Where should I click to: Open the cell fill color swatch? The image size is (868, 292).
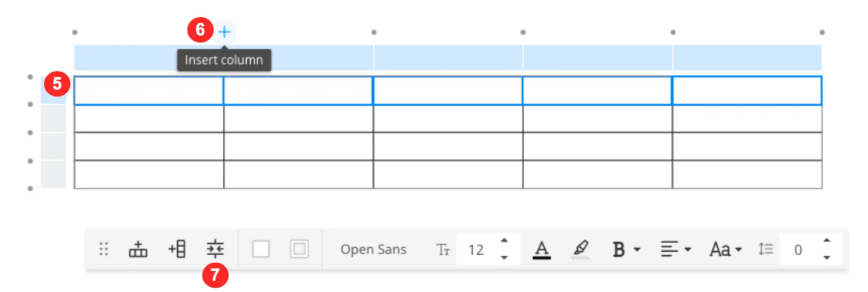click(x=261, y=249)
